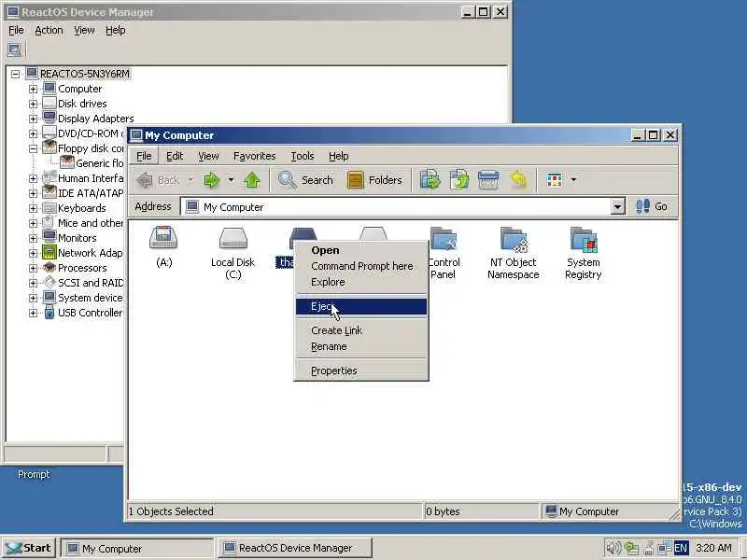The image size is (747, 560).
Task: Click the Back arrow in My Computer toolbar
Action: click(157, 180)
